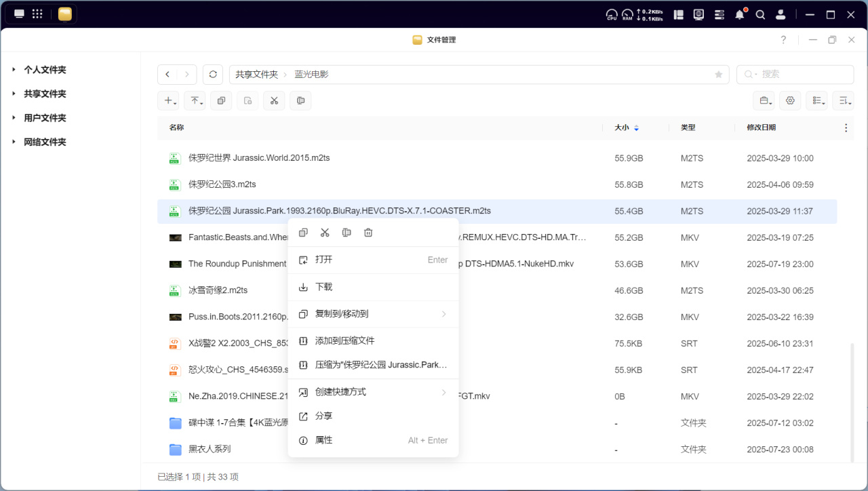Viewport: 868px width, 491px height.
Task: Click the 搜索 search field
Action: coord(795,75)
